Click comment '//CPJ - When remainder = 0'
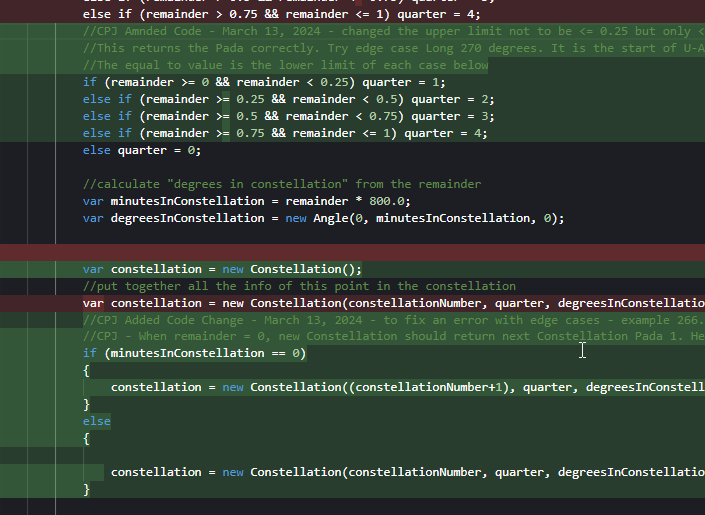 (393, 336)
